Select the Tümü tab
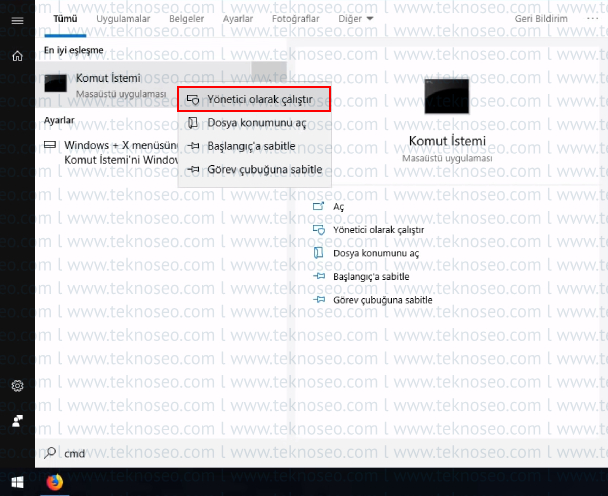Viewport: 608px width, 496px height. [x=65, y=19]
